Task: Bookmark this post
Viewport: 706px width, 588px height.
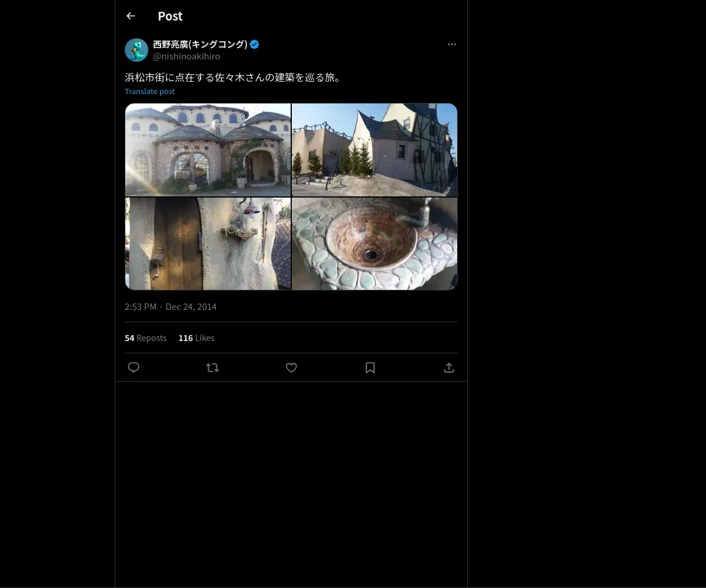Action: click(x=370, y=367)
